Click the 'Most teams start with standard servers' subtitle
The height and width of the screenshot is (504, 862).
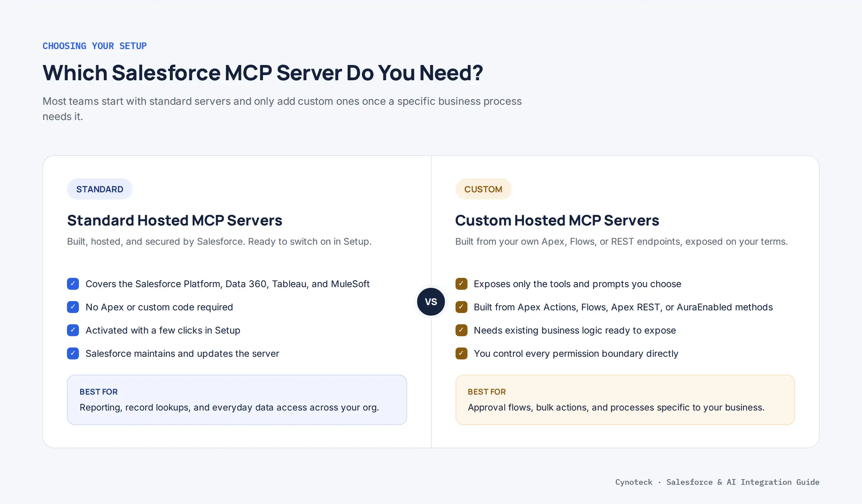pos(282,109)
